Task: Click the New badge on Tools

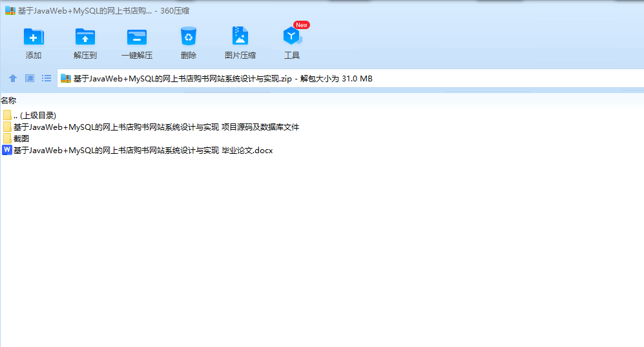Action: pos(302,25)
